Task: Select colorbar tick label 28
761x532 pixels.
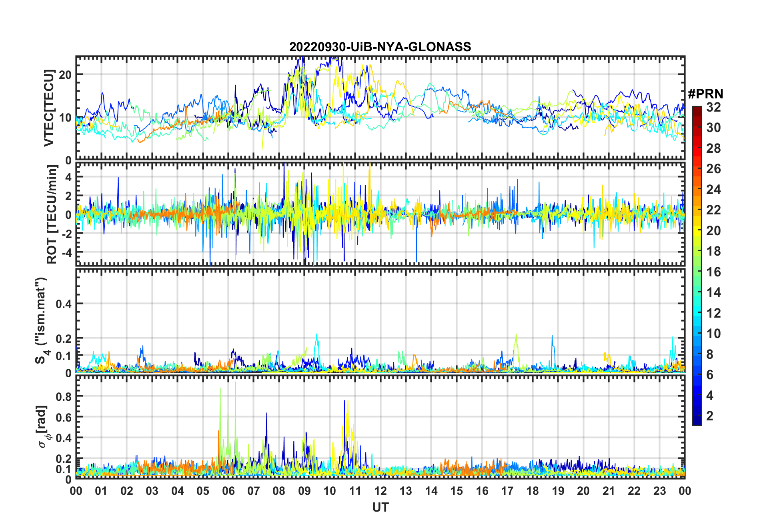Action: point(713,148)
